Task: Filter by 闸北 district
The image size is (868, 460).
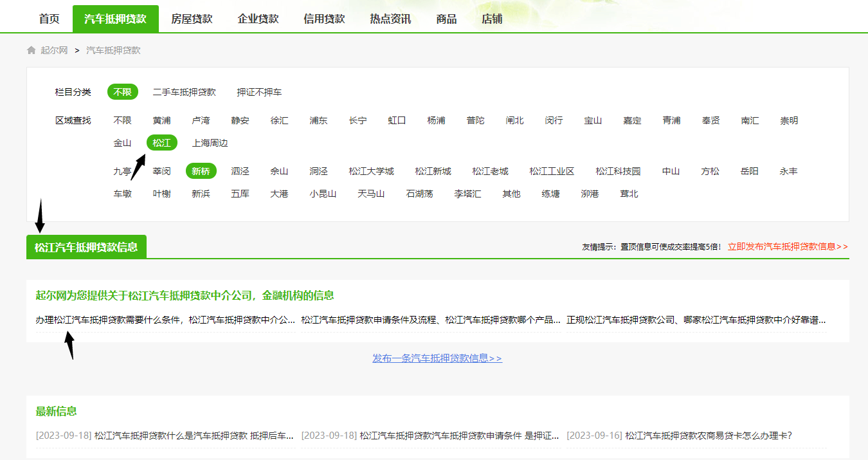Action: coord(515,120)
